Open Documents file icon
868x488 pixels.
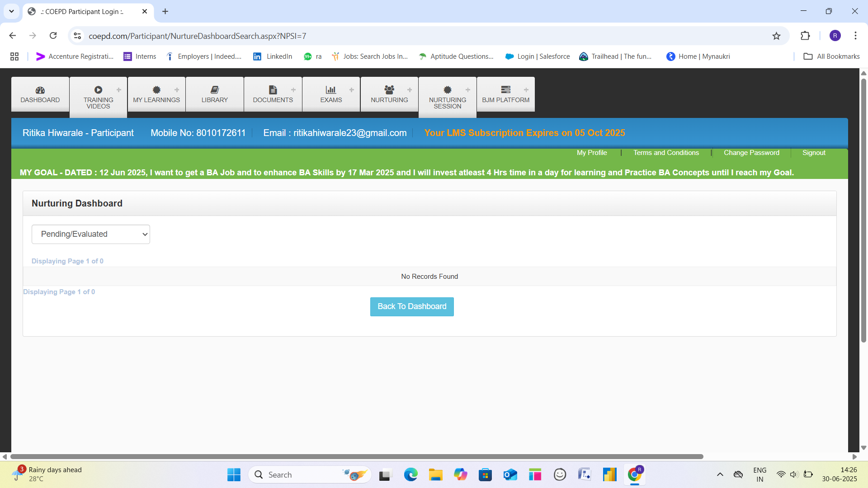pyautogui.click(x=273, y=90)
